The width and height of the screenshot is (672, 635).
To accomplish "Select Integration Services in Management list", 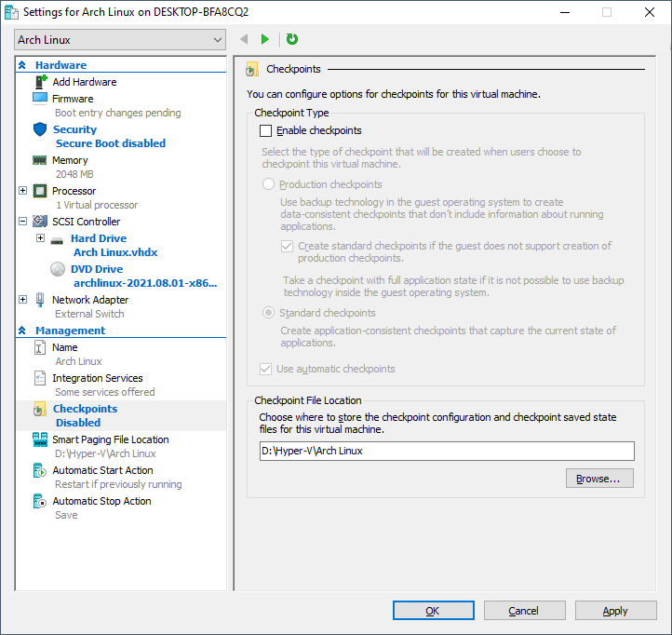I will 97,378.
